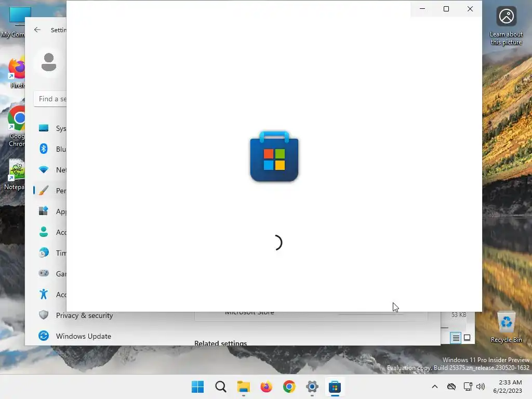Open Network category in Settings sidebar

coord(50,170)
